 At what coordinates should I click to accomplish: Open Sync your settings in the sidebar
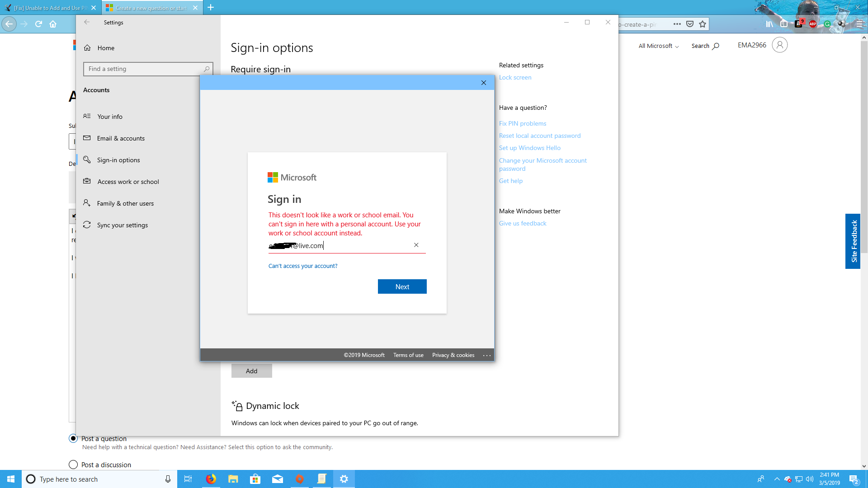(x=123, y=225)
